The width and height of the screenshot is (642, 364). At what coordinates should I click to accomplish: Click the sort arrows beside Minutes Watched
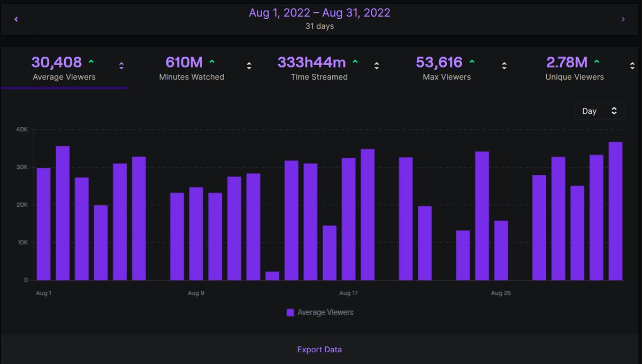pos(249,65)
